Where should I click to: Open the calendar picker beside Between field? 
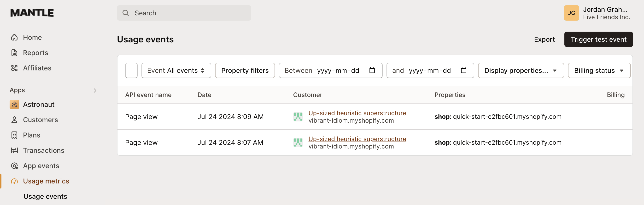coord(372,70)
